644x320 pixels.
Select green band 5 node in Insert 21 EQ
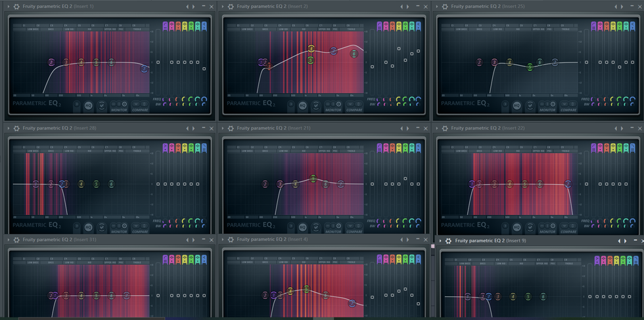pyautogui.click(x=313, y=179)
